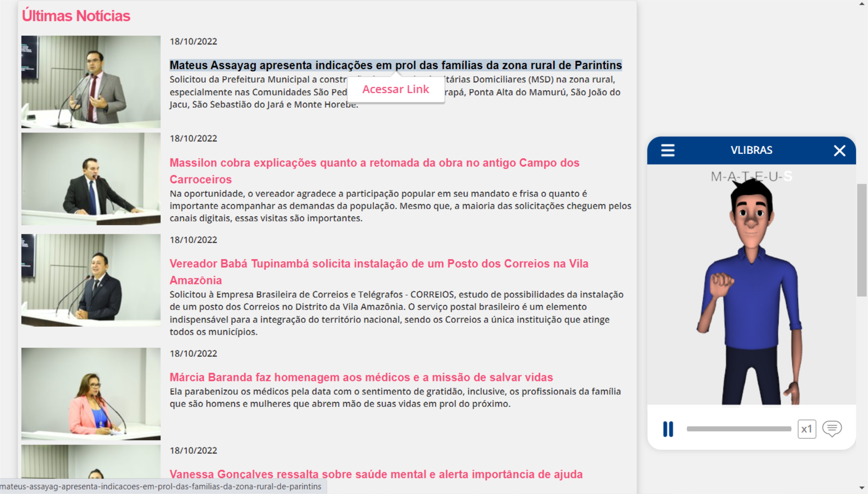
Task: Open the VLibras hamburger menu
Action: click(x=668, y=150)
